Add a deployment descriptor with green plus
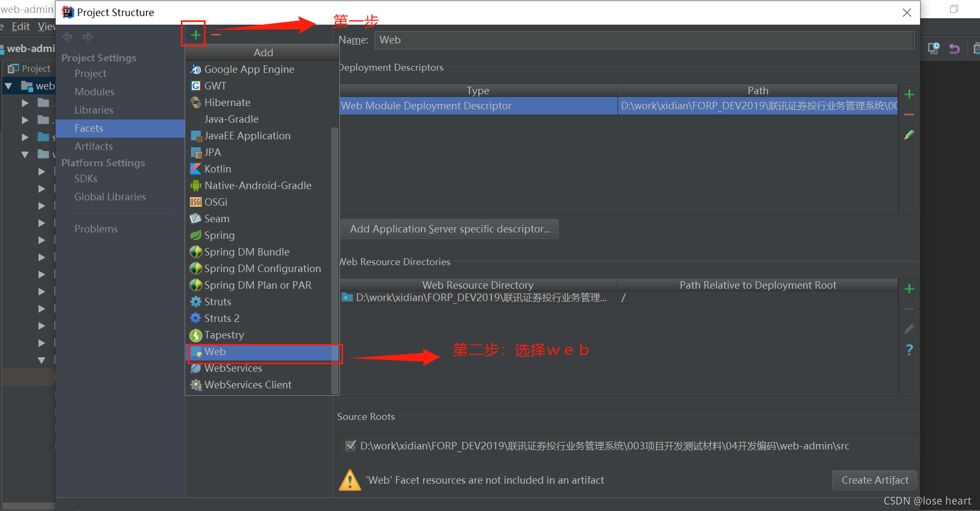Screen dimensions: 980x511 coord(909,95)
